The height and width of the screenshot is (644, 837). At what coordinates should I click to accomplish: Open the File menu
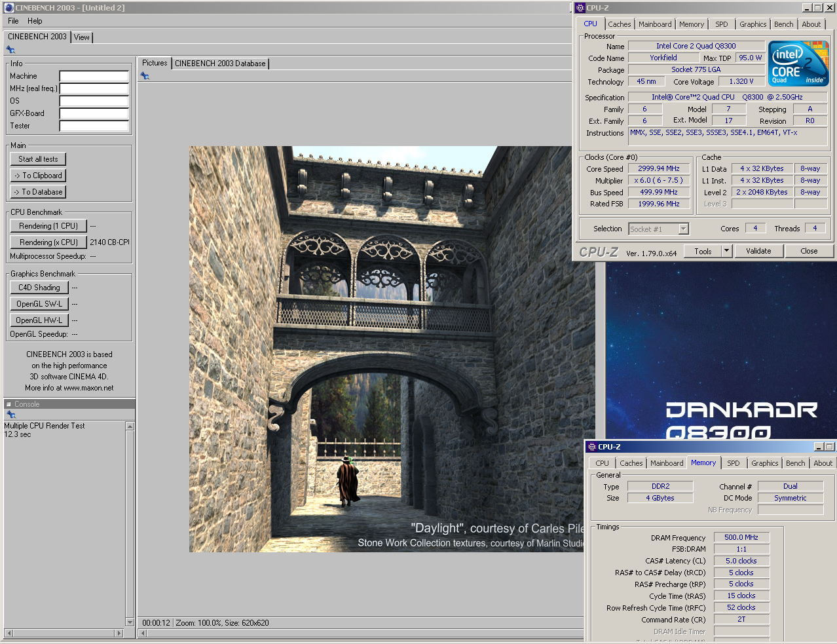[x=13, y=21]
